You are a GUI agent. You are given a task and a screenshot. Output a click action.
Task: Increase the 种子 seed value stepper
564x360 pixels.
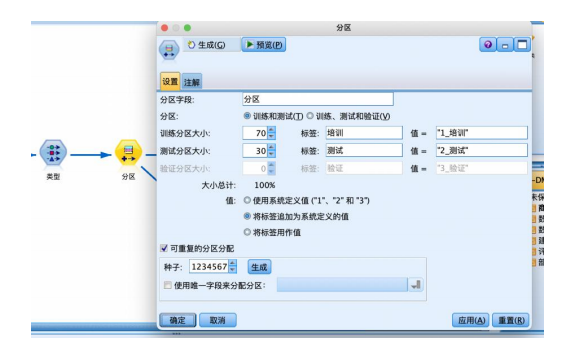[x=233, y=263]
